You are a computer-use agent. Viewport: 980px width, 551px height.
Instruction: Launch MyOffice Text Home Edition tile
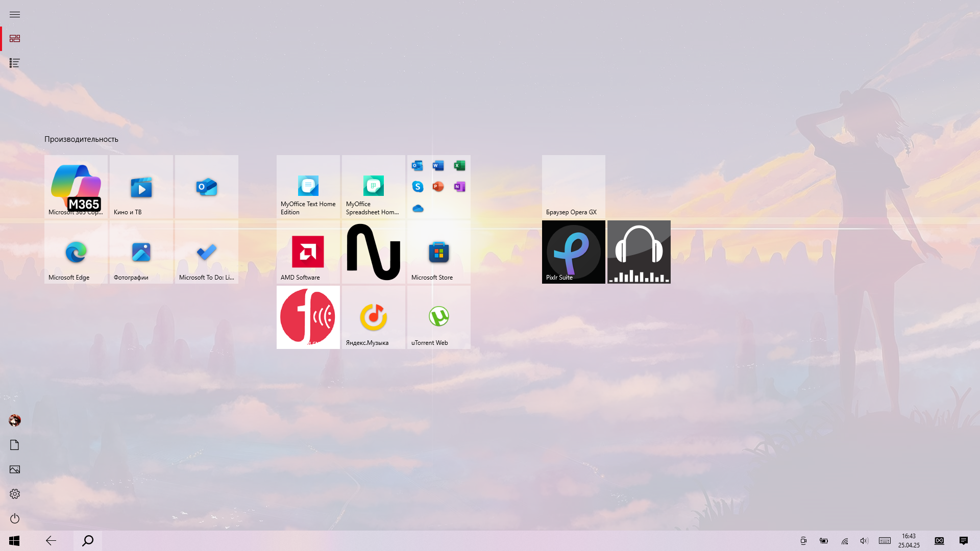(308, 187)
